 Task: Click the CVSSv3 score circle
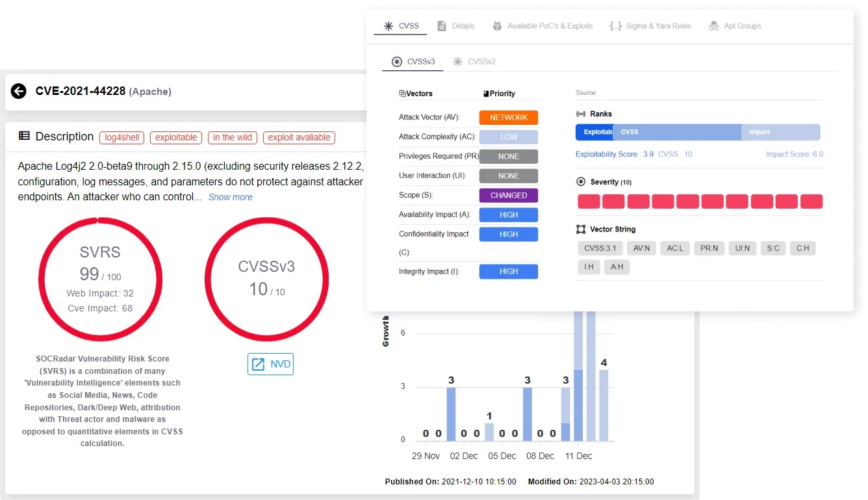[266, 280]
